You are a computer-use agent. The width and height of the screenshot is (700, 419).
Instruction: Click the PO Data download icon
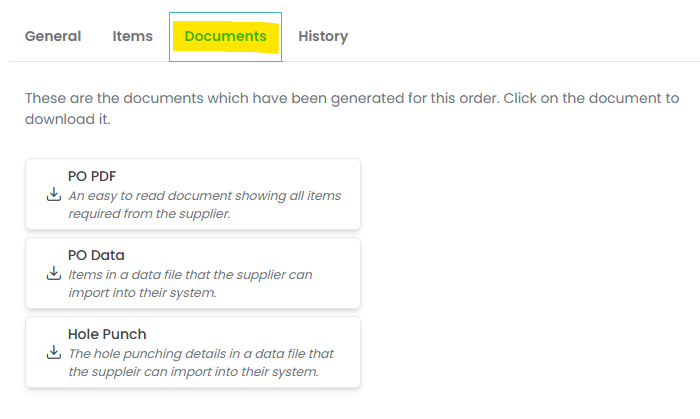click(x=54, y=274)
